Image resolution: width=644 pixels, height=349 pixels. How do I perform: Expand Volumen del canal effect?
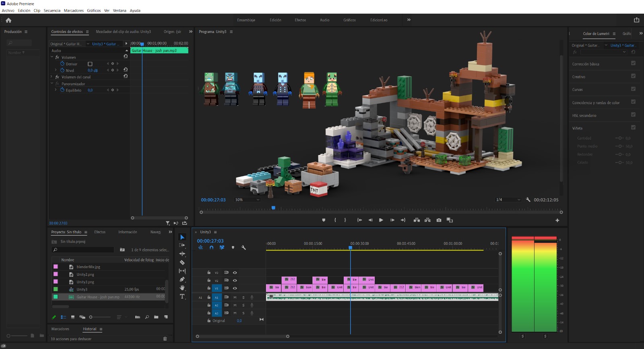pos(52,76)
